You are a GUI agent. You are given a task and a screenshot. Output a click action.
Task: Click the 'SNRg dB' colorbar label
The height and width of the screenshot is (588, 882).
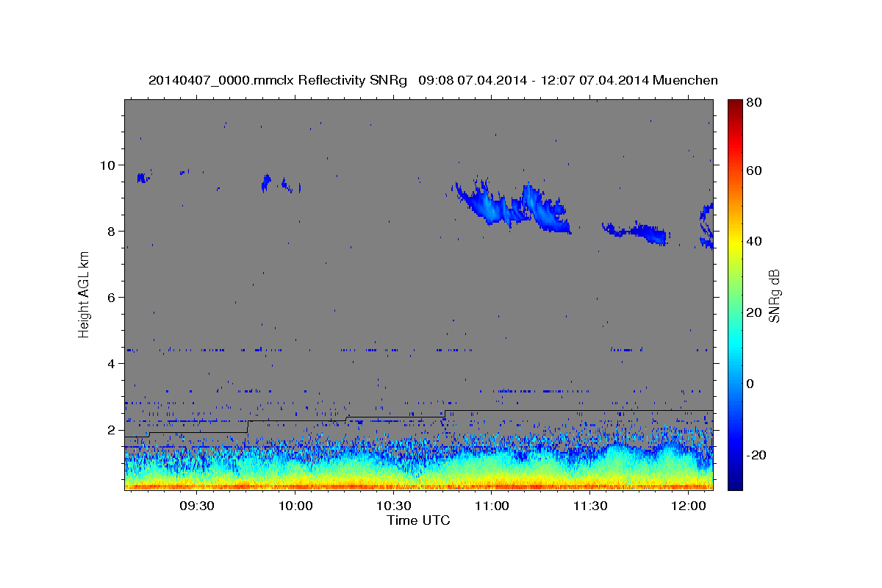click(x=774, y=294)
